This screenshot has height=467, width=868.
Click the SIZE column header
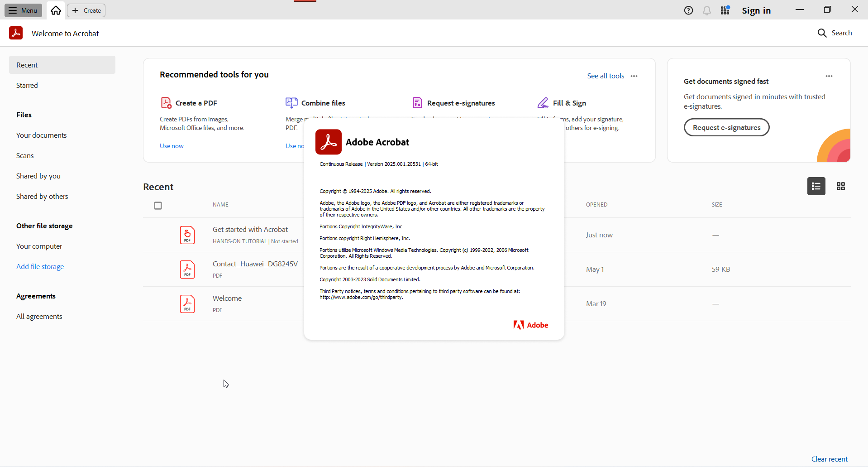717,205
